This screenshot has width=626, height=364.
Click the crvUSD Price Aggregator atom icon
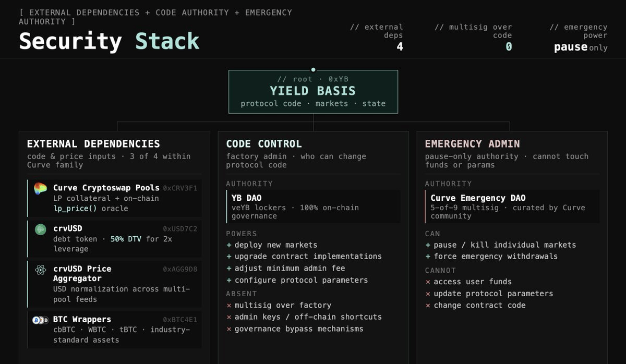[x=41, y=270]
